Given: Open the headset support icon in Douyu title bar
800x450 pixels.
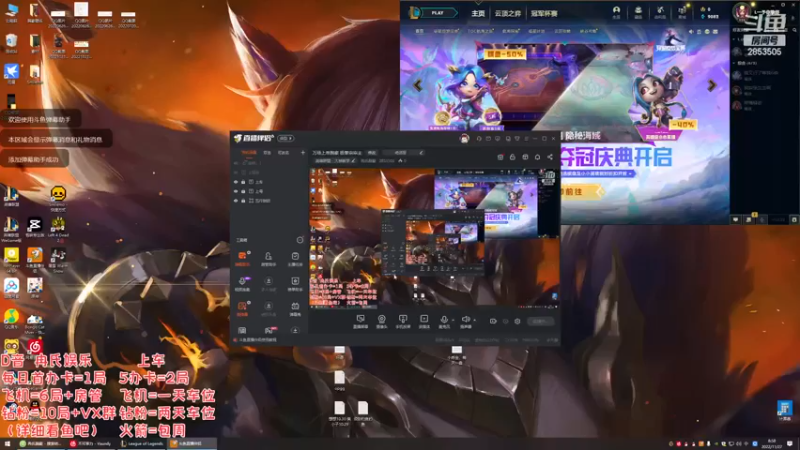Looking at the screenshot, I should coord(479,138).
